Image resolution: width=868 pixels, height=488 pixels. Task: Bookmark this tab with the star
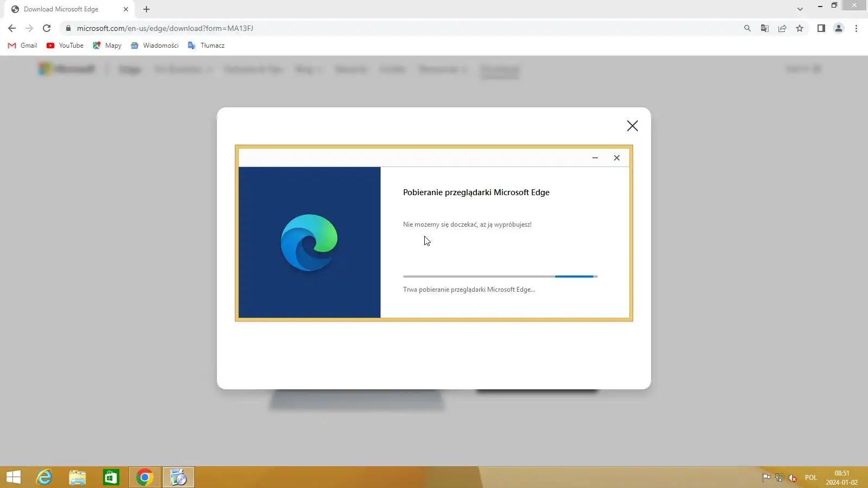[800, 28]
